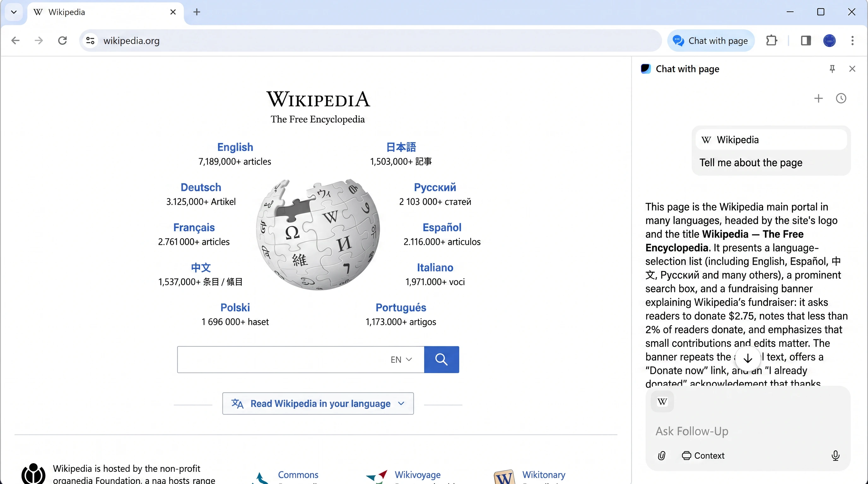Open chat history clock icon
868x484 pixels.
tap(841, 98)
